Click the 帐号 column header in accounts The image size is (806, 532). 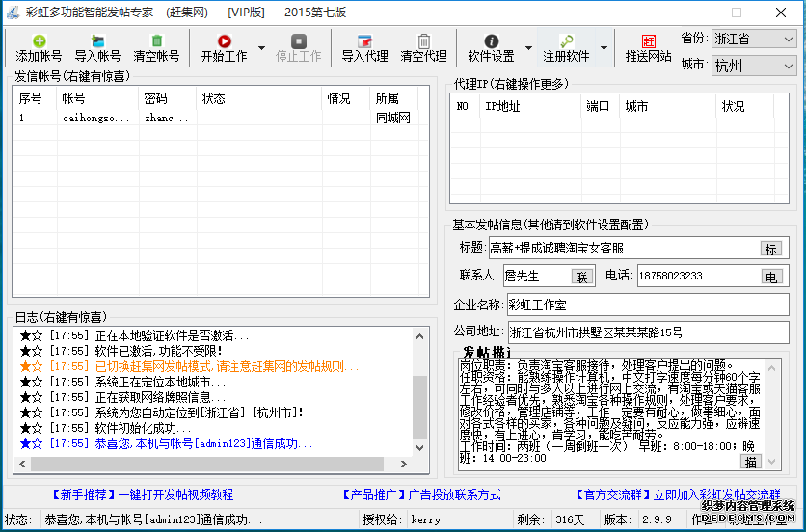coord(97,98)
